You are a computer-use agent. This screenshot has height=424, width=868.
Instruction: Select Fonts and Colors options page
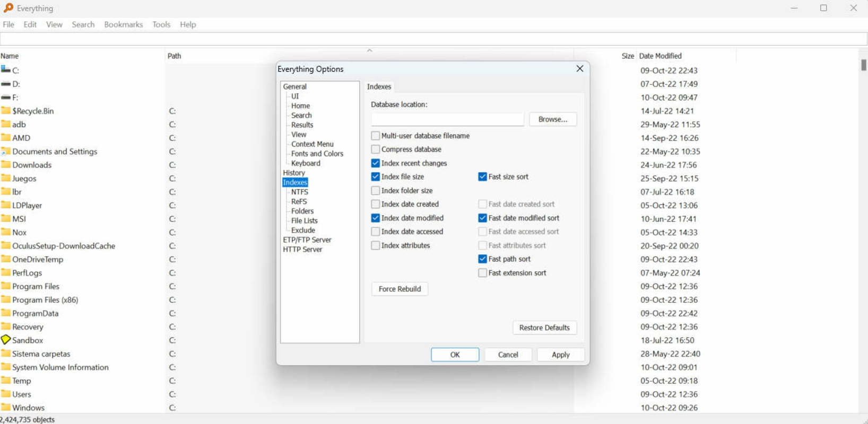[317, 154]
